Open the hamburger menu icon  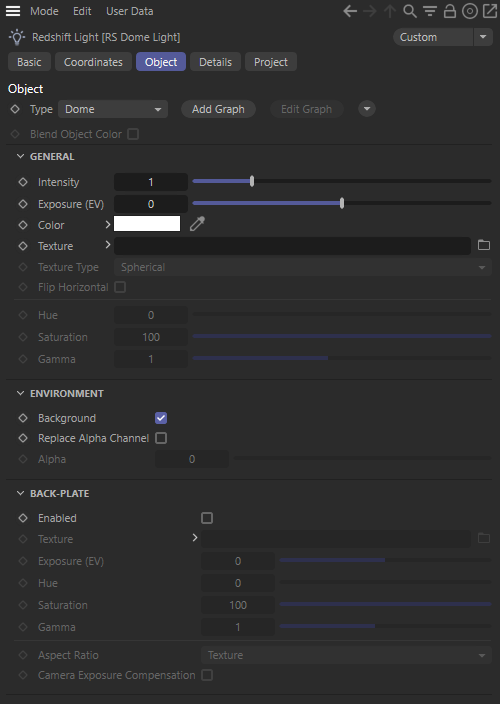tap(13, 11)
